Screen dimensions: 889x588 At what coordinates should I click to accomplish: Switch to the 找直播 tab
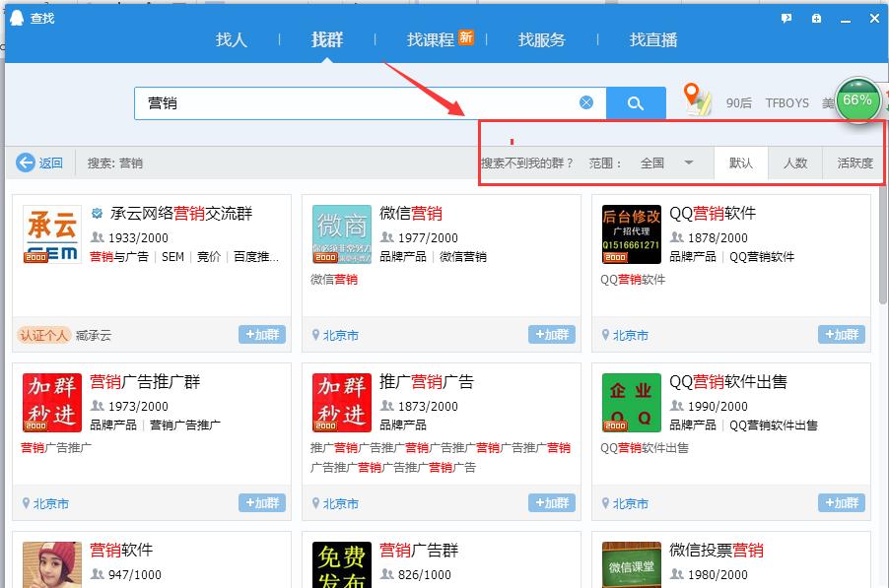point(651,40)
